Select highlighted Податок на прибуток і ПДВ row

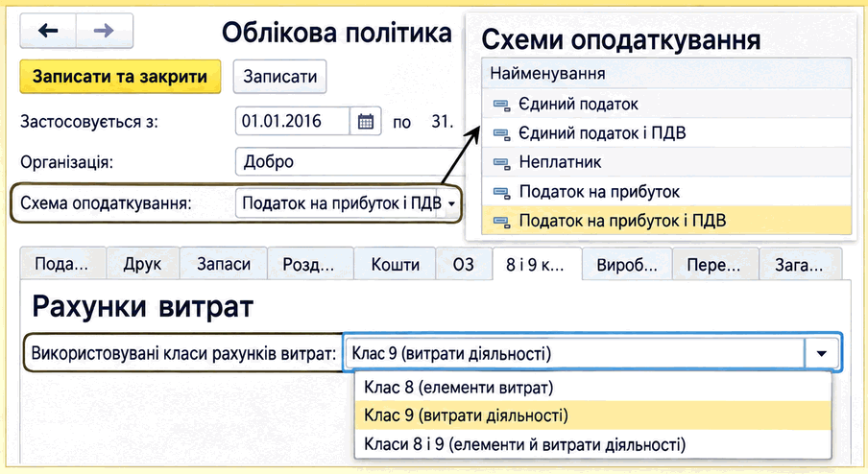pos(666,221)
